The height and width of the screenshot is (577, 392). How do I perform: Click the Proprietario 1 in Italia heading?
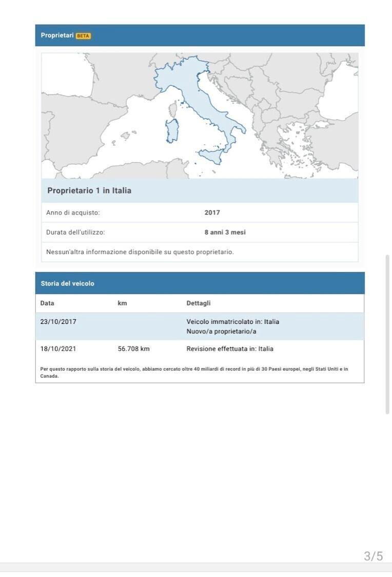click(89, 190)
